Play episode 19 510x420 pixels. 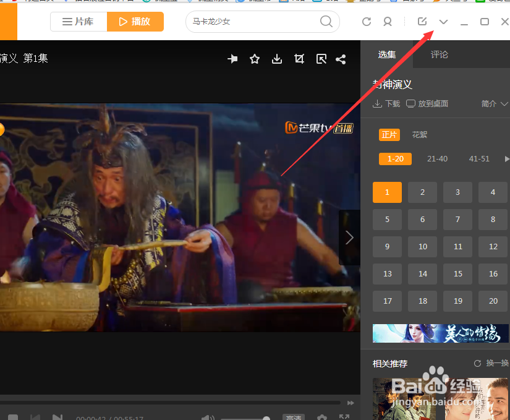457,301
